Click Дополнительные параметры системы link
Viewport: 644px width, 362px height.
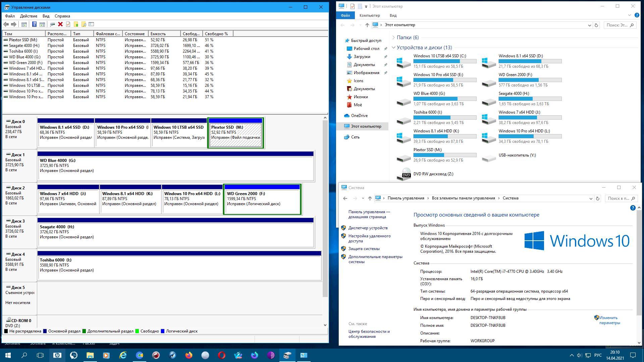(375, 259)
